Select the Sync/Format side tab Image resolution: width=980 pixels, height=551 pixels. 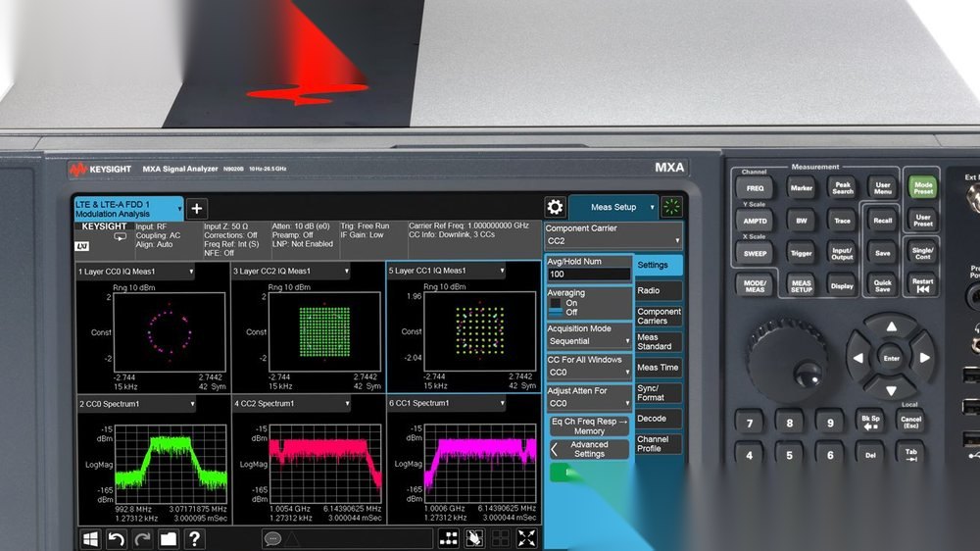click(x=659, y=393)
